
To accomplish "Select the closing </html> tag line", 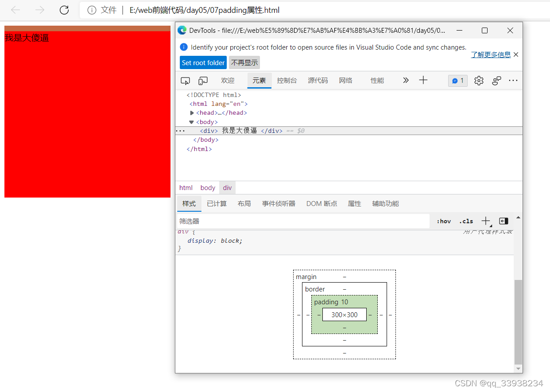I will pos(199,149).
